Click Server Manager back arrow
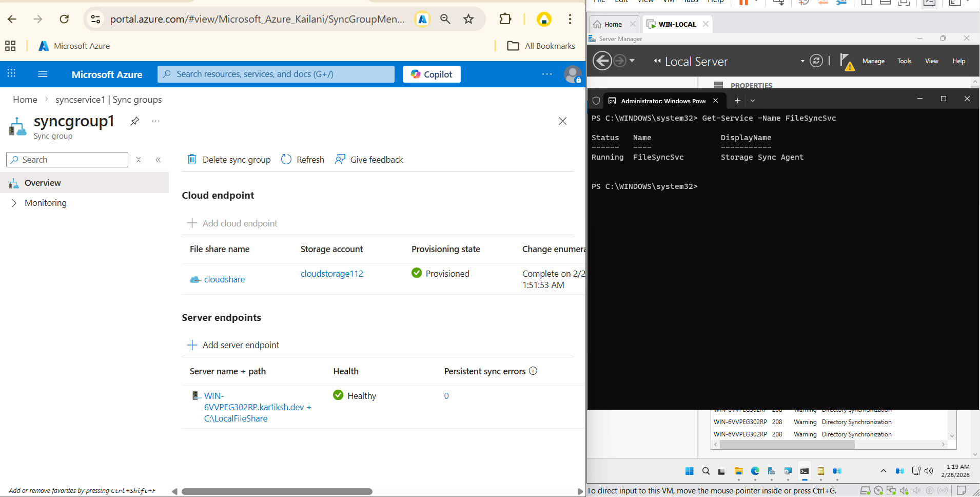 coord(602,61)
